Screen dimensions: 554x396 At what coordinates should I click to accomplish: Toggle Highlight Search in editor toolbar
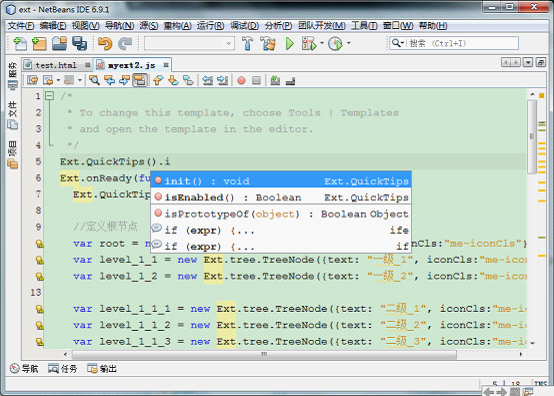(x=140, y=81)
